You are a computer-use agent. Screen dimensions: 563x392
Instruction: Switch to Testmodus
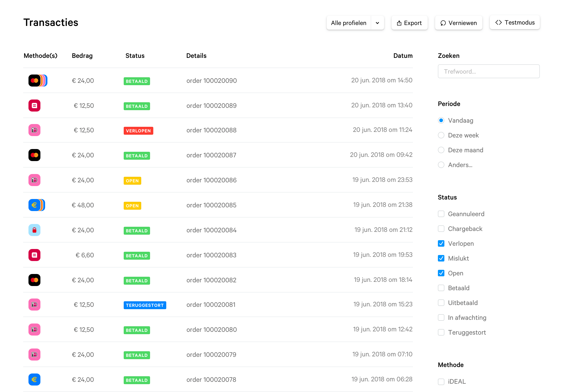tap(514, 22)
